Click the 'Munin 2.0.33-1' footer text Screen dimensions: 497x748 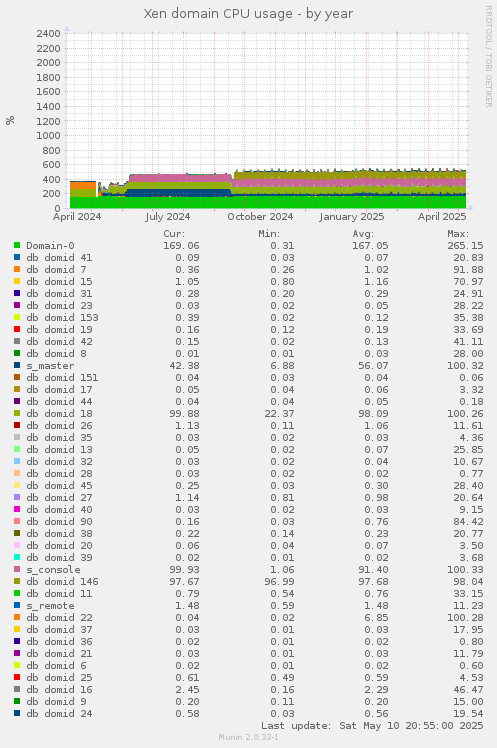[248, 738]
